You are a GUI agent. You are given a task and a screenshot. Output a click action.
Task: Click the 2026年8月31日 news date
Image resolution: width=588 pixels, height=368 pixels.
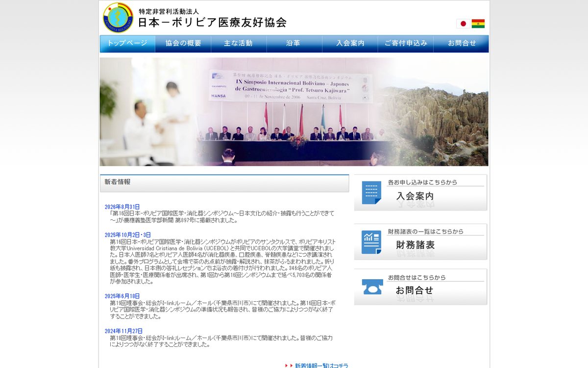(122, 207)
